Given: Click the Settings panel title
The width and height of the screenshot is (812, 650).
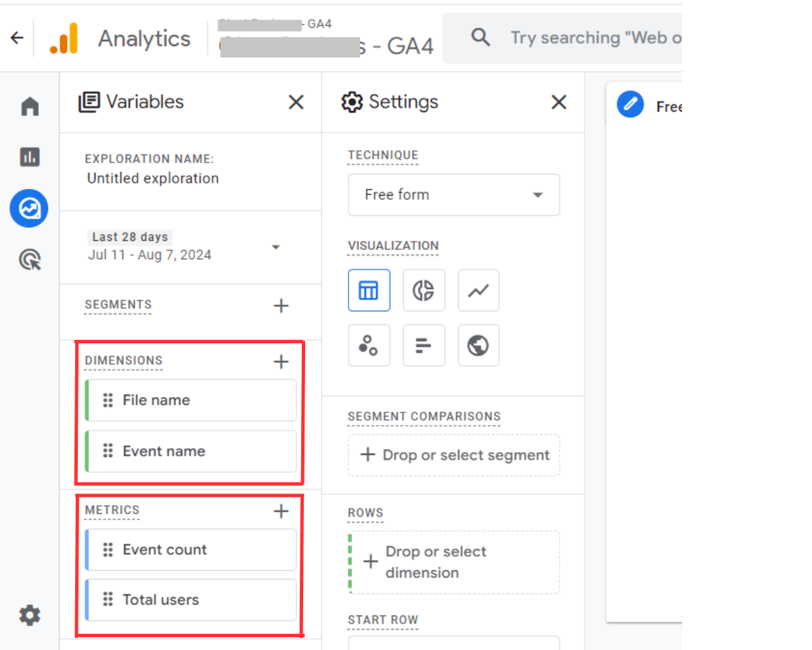Looking at the screenshot, I should tap(403, 102).
